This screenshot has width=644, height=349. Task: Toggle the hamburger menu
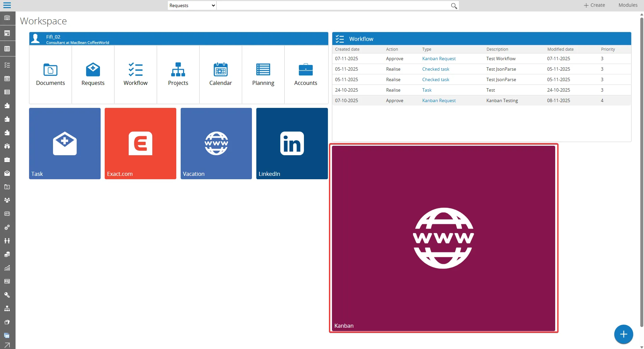tap(7, 5)
